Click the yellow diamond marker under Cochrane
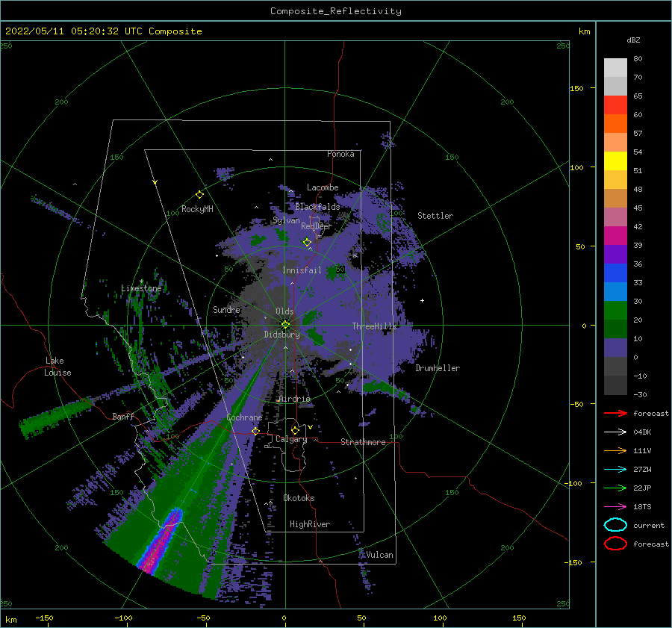This screenshot has width=672, height=628. [x=256, y=432]
